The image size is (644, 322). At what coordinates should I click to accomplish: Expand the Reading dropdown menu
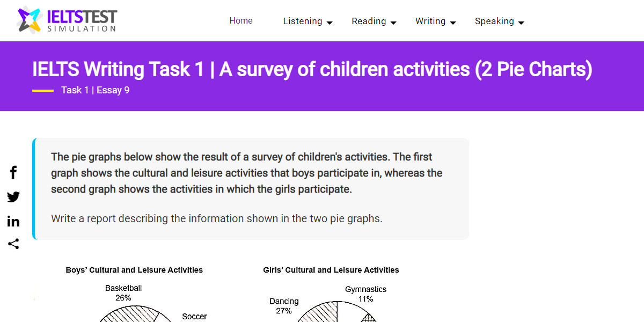393,23
